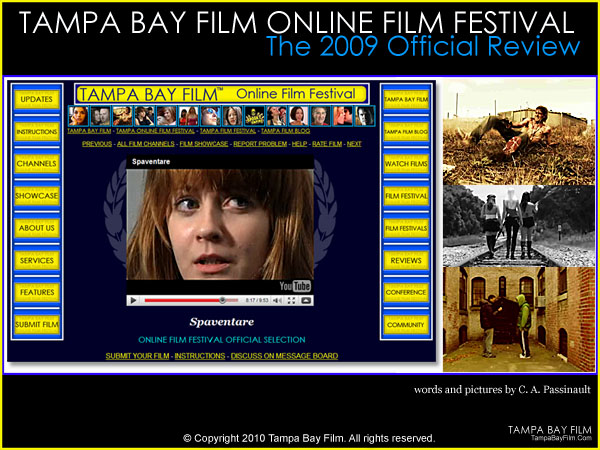
Task: Open the player's pop-up menu icon
Action: click(x=306, y=300)
